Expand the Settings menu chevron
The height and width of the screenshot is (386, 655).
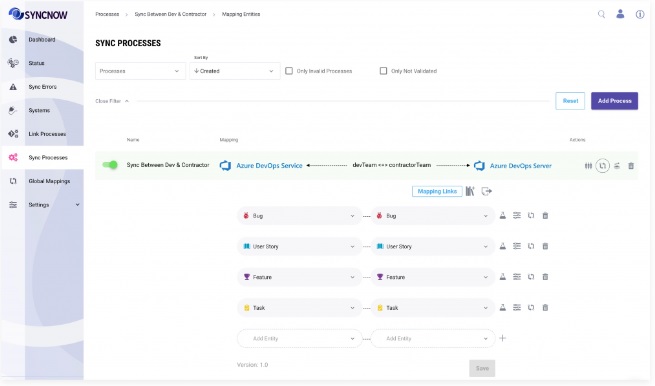pyautogui.click(x=77, y=205)
